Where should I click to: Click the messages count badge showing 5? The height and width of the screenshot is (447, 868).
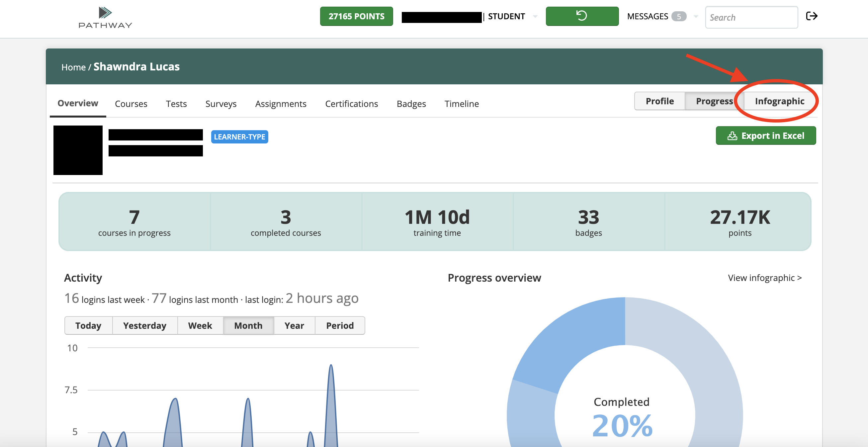pos(678,17)
